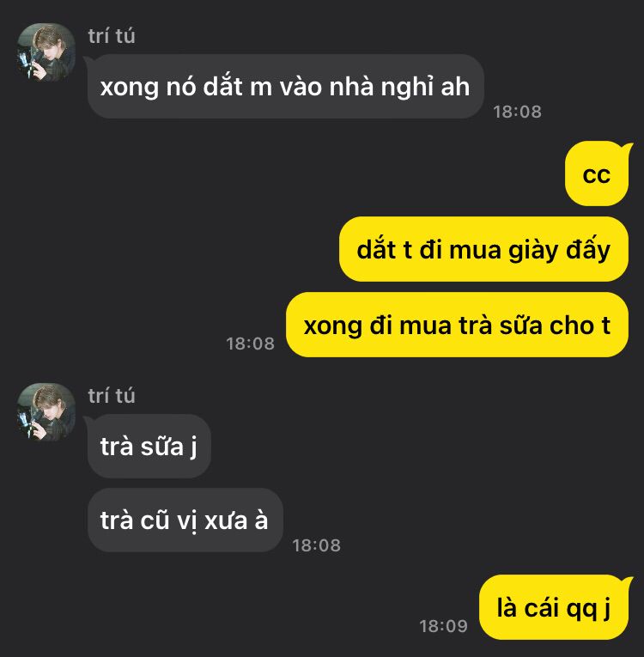Screen dimensions: 644x657
Task: Tap the first trí tú sender name
Action: [112, 36]
